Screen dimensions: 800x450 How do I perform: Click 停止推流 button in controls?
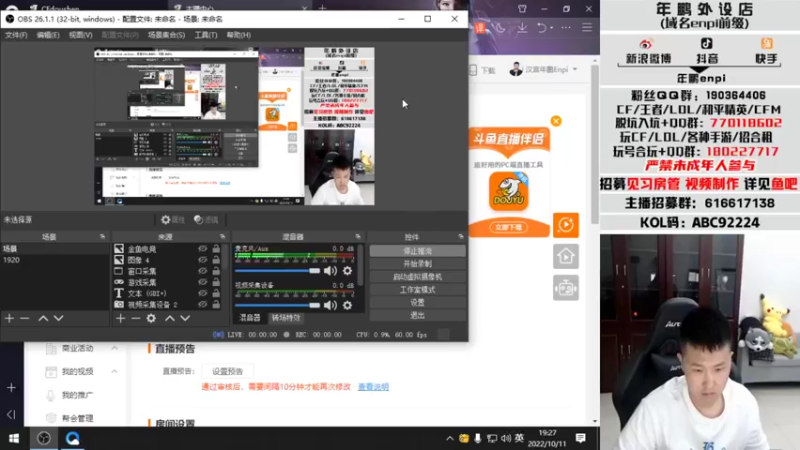pyautogui.click(x=417, y=251)
